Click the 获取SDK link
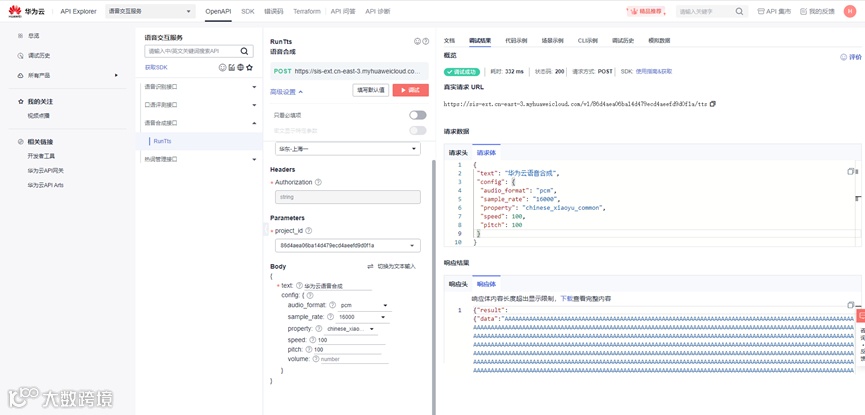This screenshot has height=415, width=865. [x=156, y=67]
